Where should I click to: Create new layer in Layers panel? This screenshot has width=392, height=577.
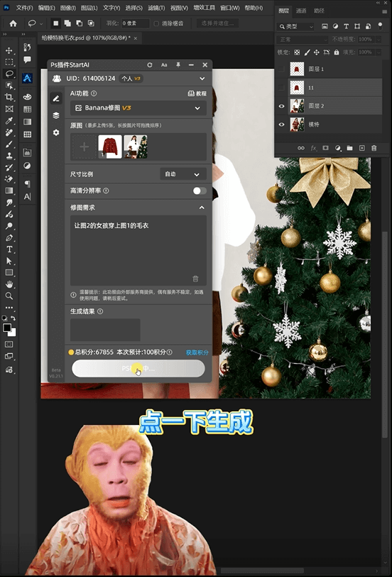coord(362,148)
